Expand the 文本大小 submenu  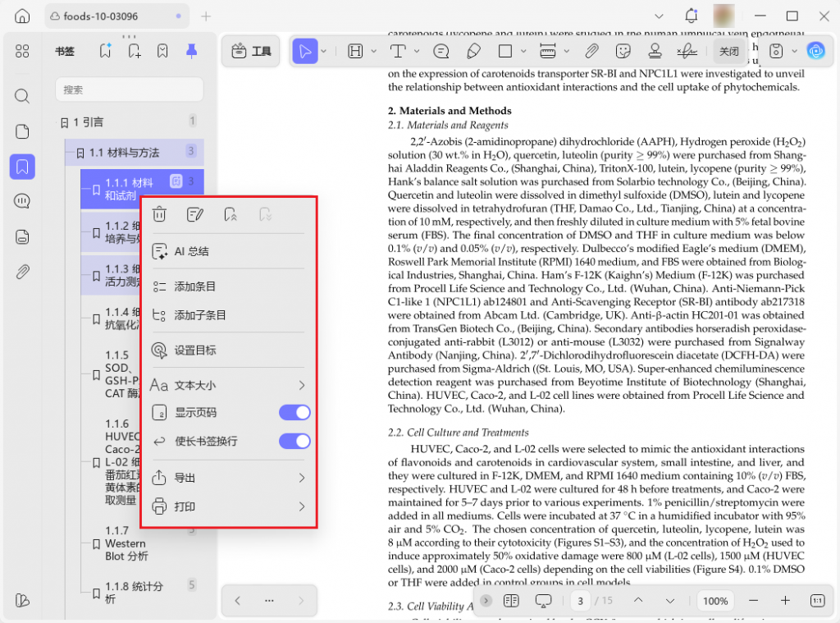301,385
